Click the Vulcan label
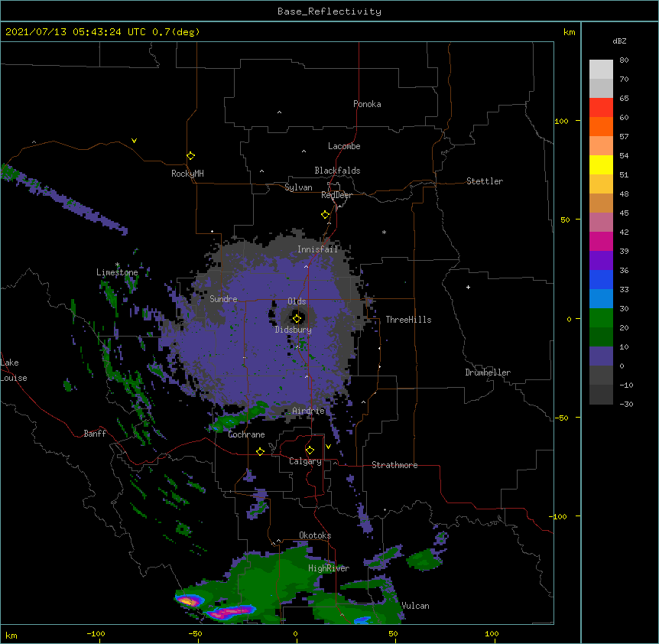 (x=416, y=606)
